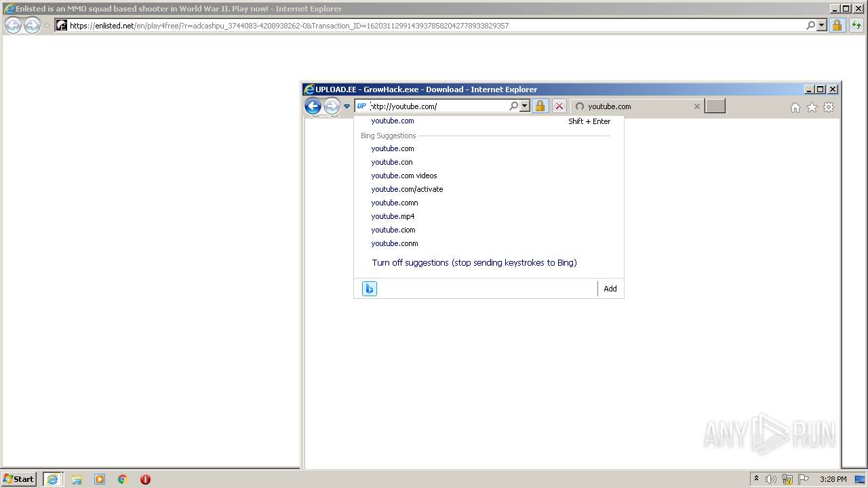Expand Enlisted address bar dropdown arrow
868x488 pixels.
(x=822, y=25)
